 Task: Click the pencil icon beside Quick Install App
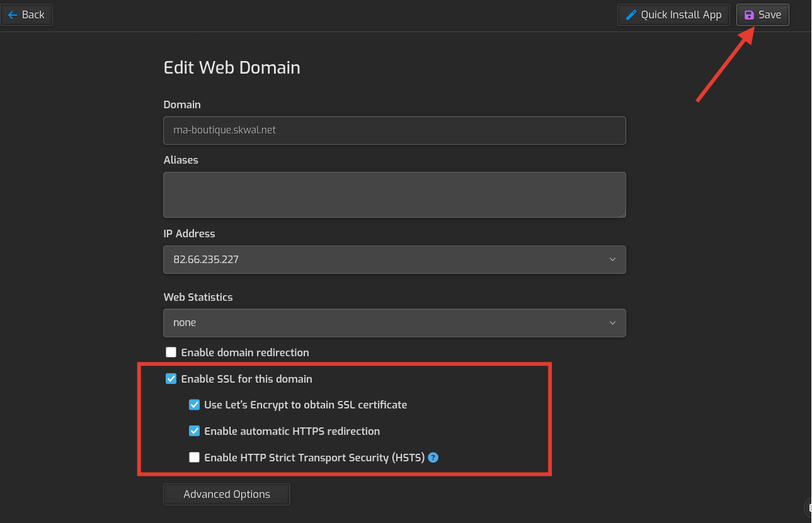click(630, 14)
